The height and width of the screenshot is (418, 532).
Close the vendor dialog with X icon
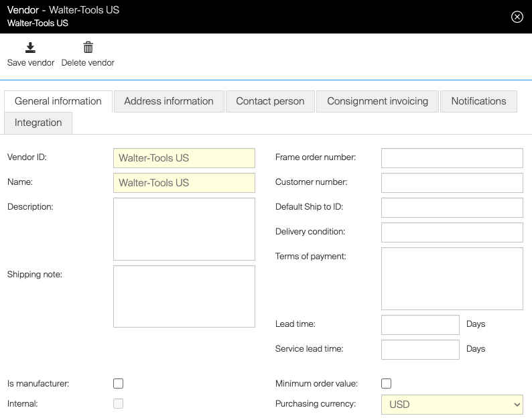click(x=517, y=17)
